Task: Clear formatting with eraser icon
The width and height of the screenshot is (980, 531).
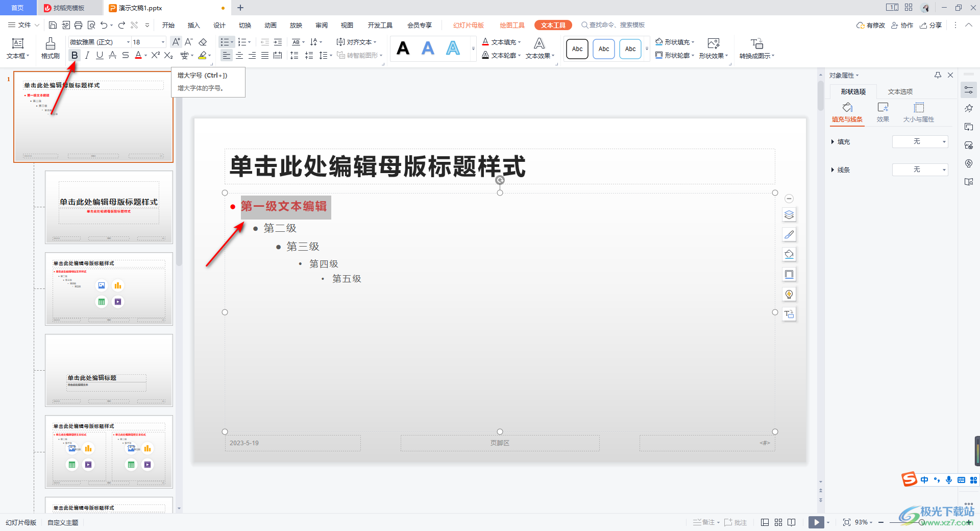Action: [x=203, y=42]
